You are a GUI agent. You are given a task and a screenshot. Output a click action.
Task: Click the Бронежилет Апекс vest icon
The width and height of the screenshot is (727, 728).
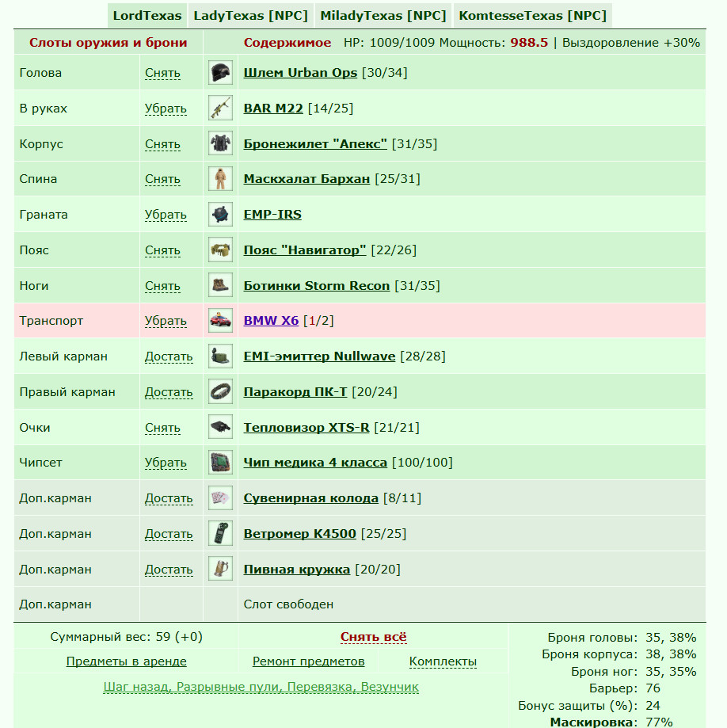(x=220, y=143)
